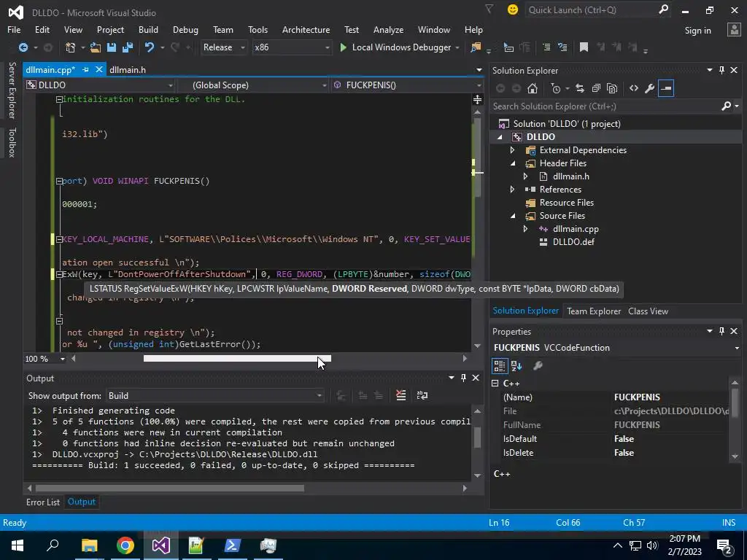This screenshot has height=560, width=747.
Task: Undo the last edit via toolbar
Action: (150, 47)
